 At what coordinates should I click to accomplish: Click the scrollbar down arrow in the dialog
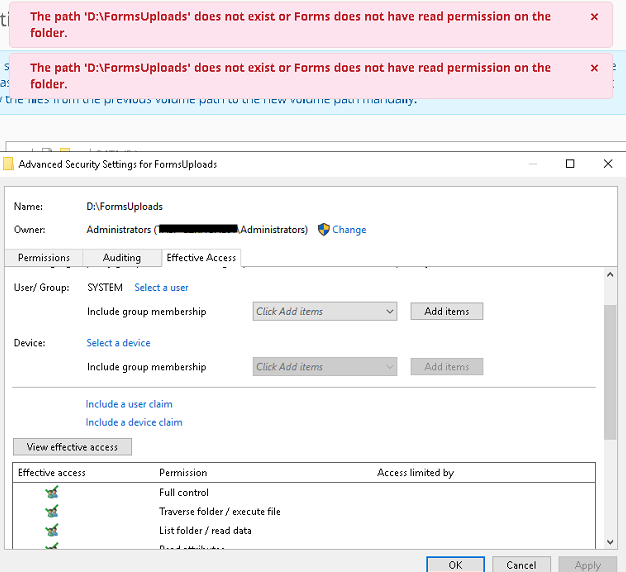(x=610, y=542)
